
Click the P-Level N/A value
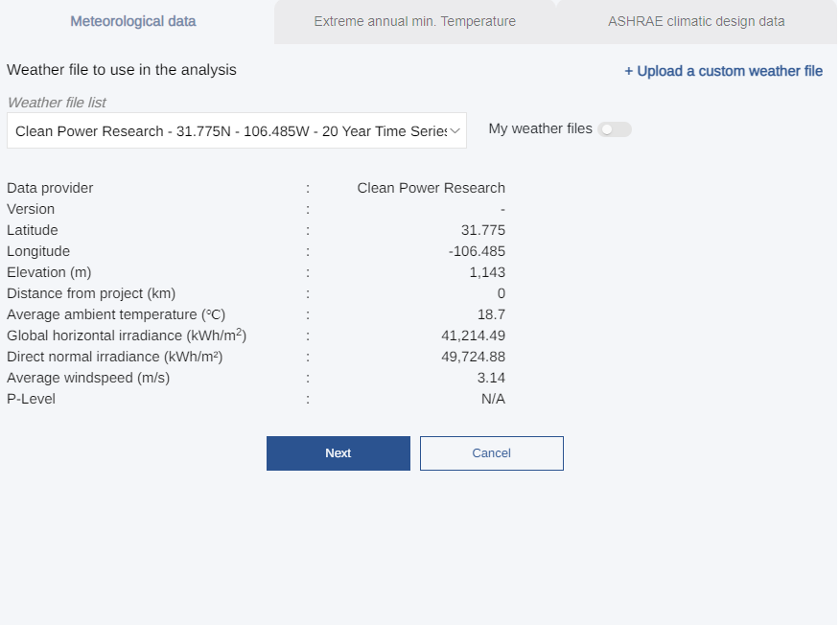pyautogui.click(x=493, y=398)
